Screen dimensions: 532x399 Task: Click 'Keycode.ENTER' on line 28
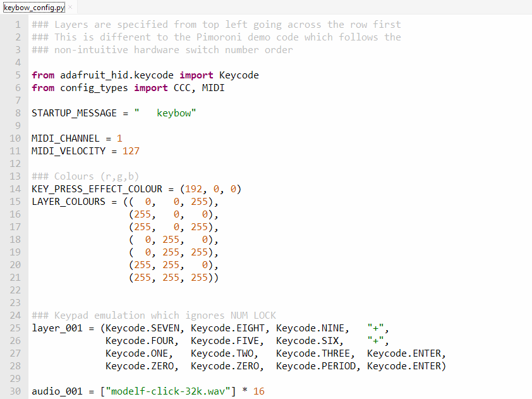pyautogui.click(x=404, y=366)
